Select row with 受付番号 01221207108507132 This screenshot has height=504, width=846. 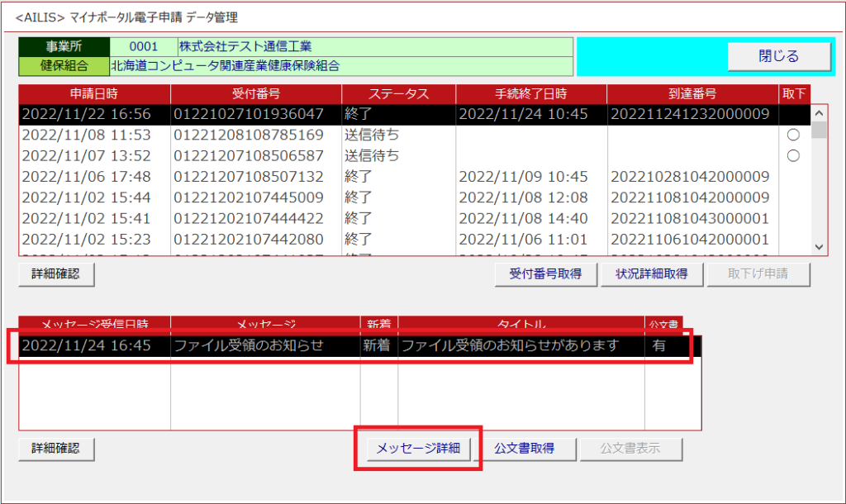(248, 177)
